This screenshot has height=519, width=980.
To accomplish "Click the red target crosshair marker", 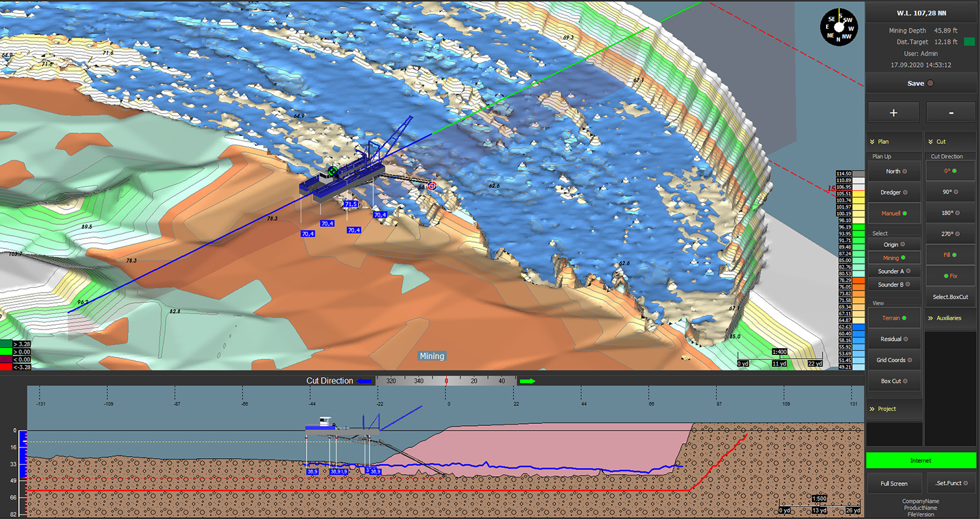I will (432, 186).
